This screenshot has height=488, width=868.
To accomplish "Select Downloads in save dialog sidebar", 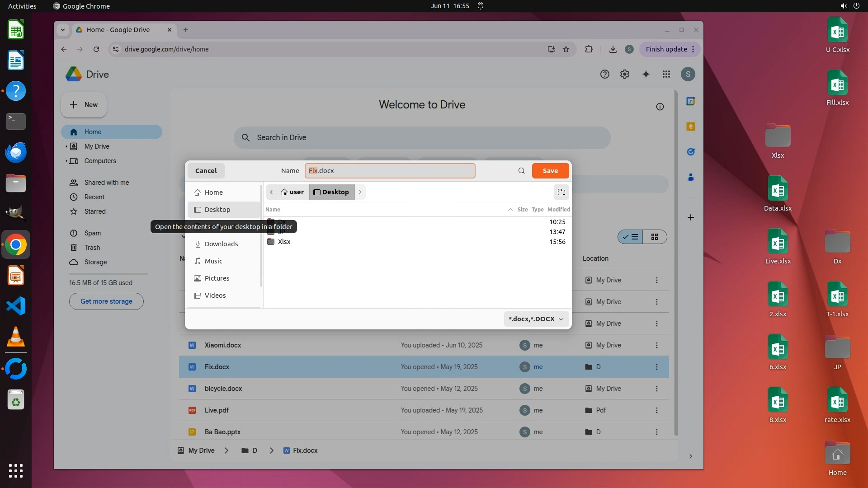I will click(221, 244).
